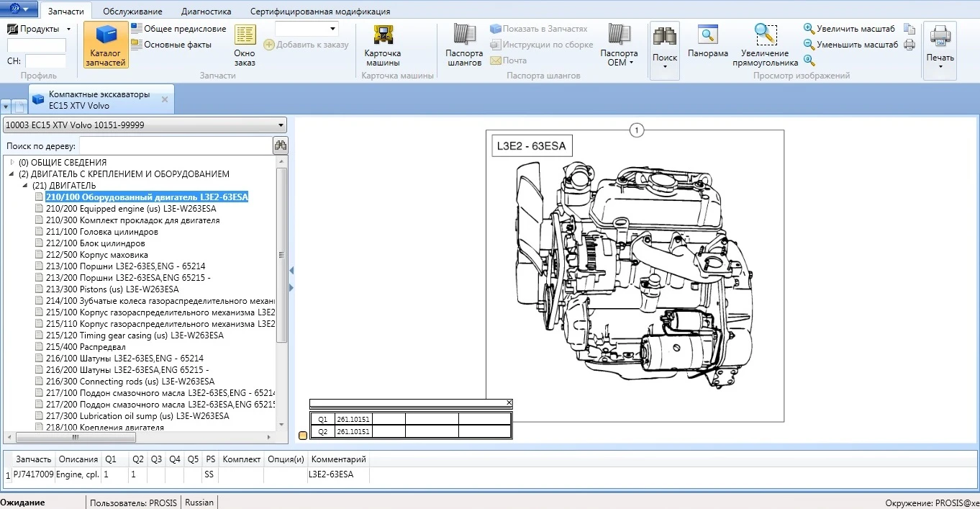The height and width of the screenshot is (509, 980).
Task: Activate Увеличение прямоугольника rectangle zoom
Action: coord(766,45)
